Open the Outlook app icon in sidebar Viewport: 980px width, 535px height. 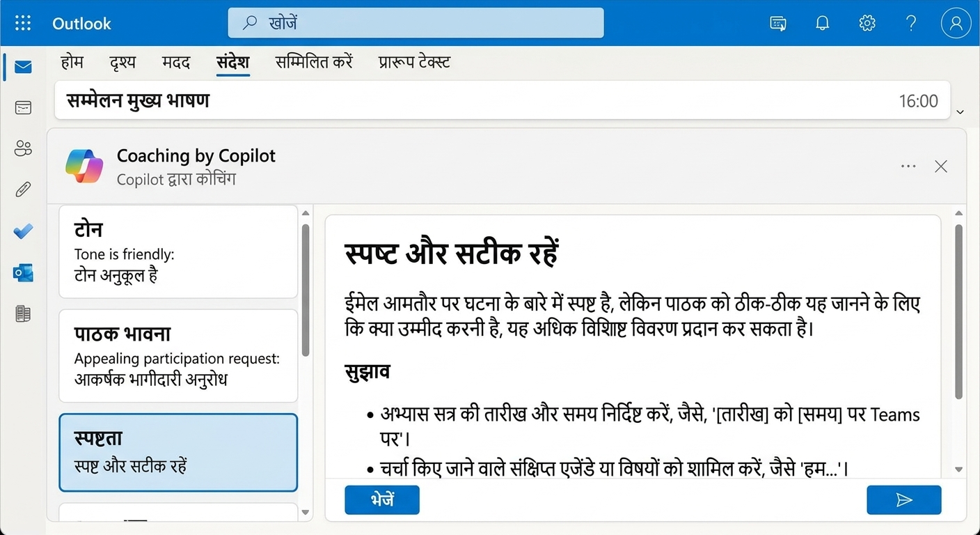23,273
